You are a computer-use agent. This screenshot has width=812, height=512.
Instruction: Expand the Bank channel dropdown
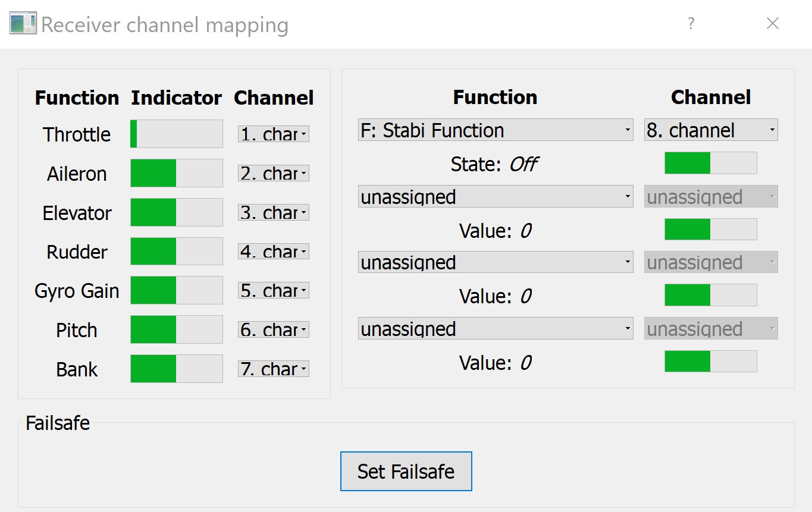point(274,369)
